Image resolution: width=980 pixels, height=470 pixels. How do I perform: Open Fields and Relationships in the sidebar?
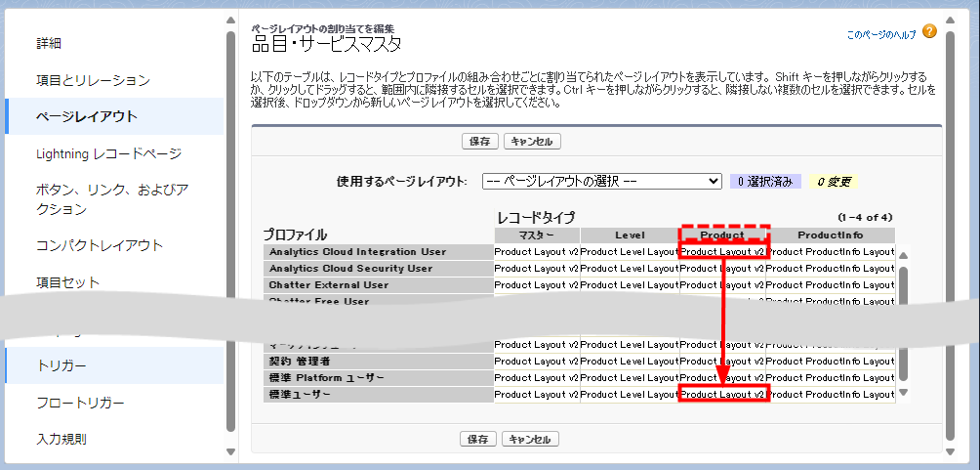(93, 80)
